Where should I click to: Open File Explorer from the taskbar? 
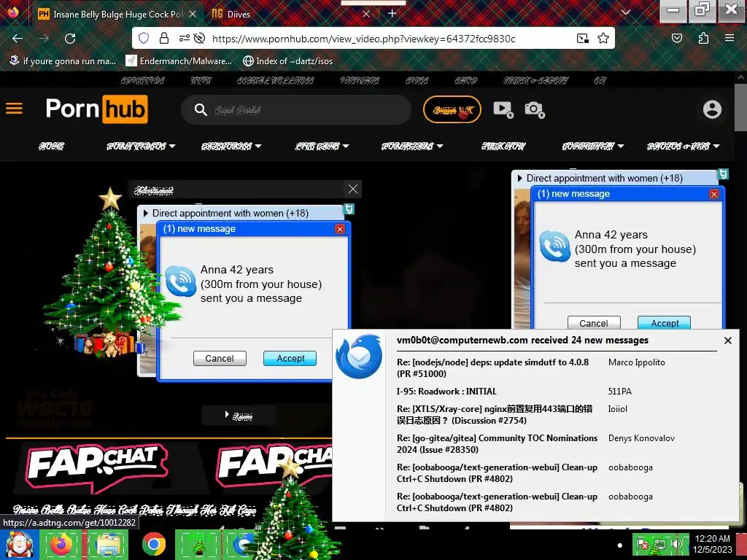tap(107, 545)
